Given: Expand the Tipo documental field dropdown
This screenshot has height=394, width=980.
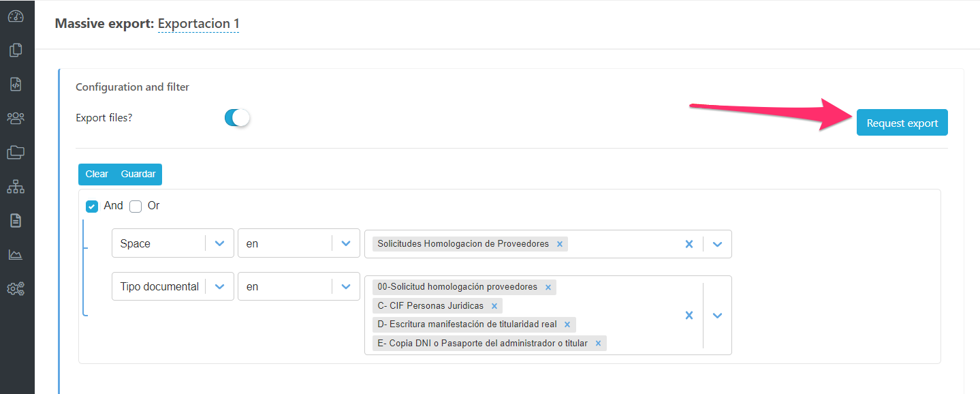Looking at the screenshot, I should [219, 286].
